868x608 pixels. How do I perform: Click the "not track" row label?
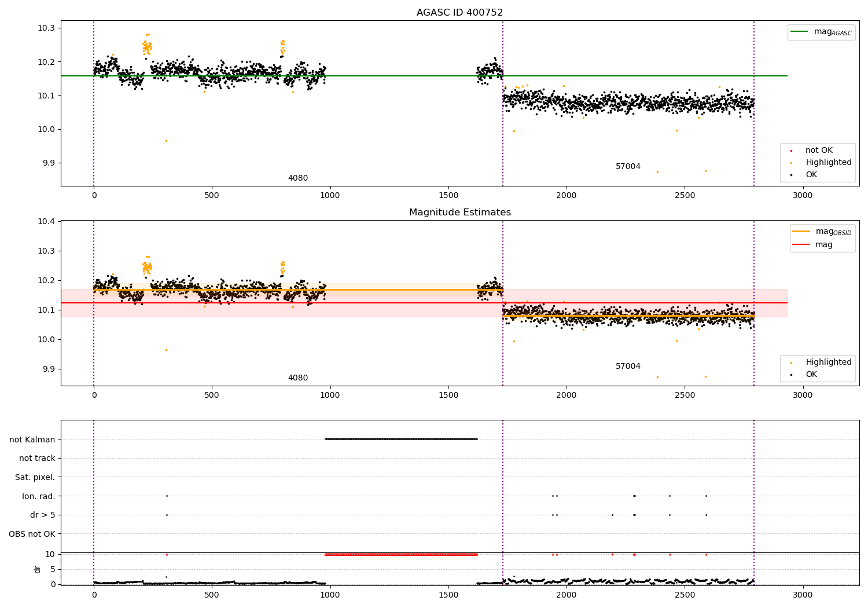(37, 459)
